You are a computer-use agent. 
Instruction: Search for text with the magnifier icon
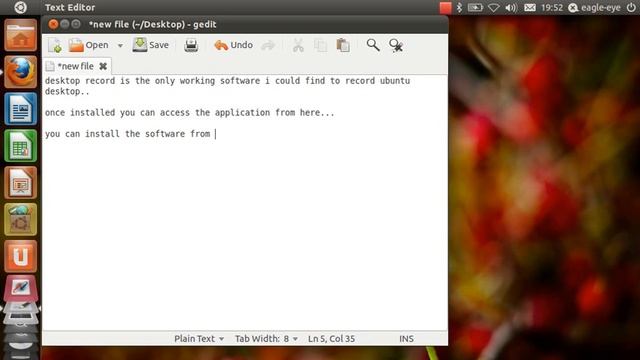point(373,45)
